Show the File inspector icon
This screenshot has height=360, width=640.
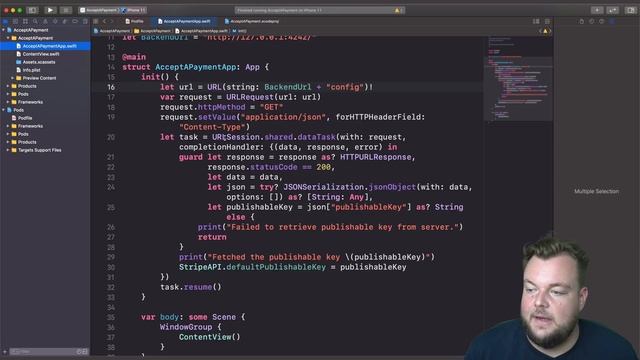click(x=582, y=21)
